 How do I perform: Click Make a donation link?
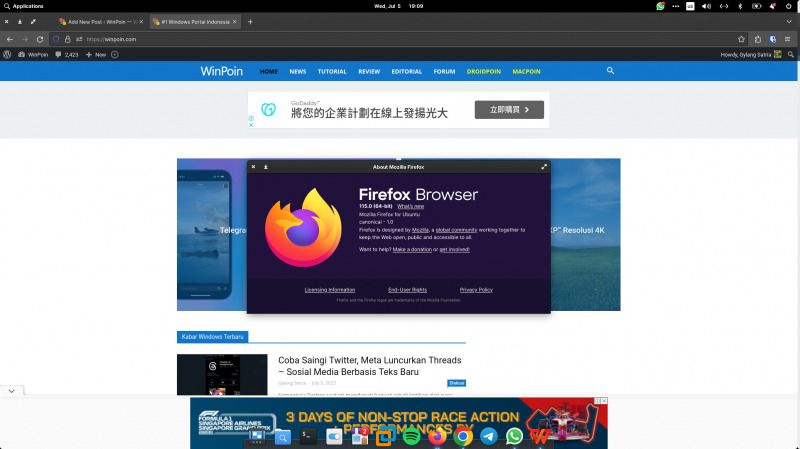point(412,250)
